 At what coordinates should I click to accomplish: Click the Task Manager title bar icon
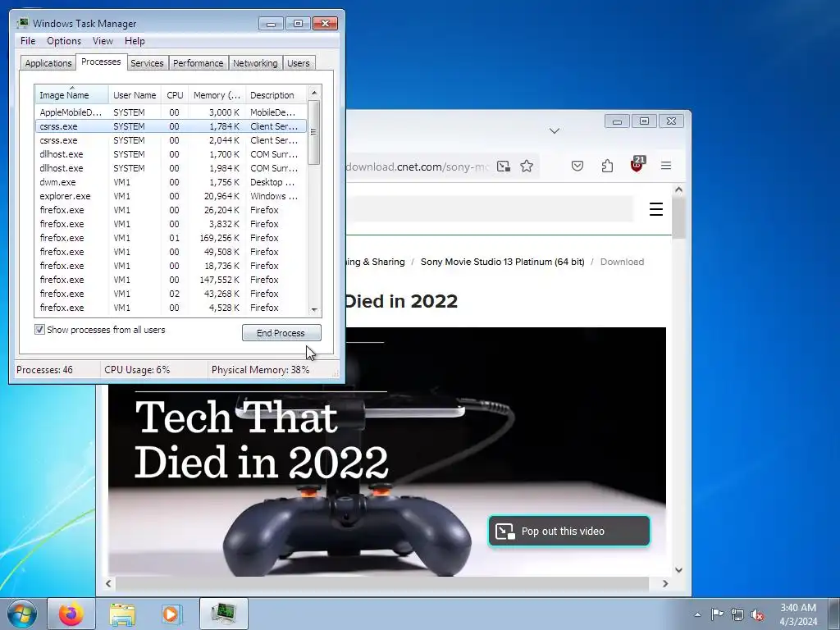[22, 23]
